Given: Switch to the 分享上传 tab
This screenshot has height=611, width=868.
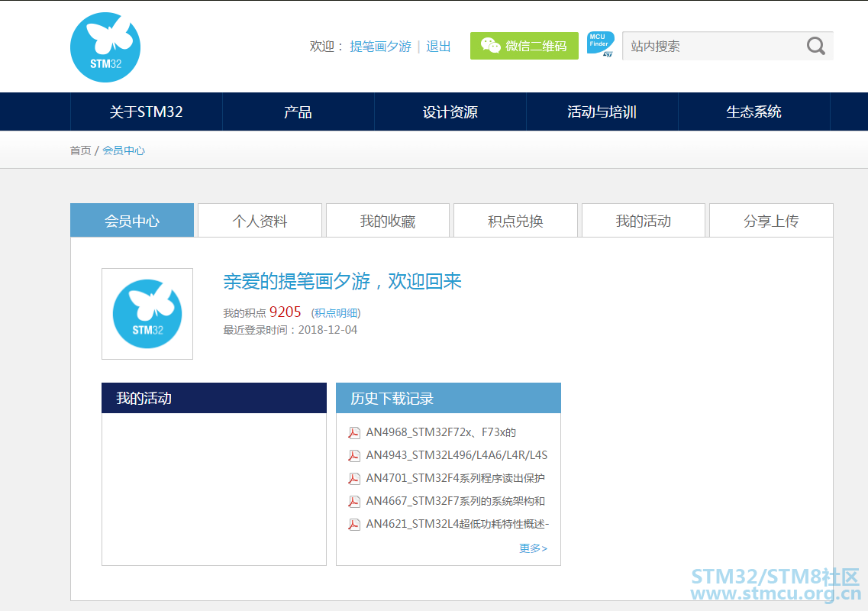Looking at the screenshot, I should coord(771,221).
